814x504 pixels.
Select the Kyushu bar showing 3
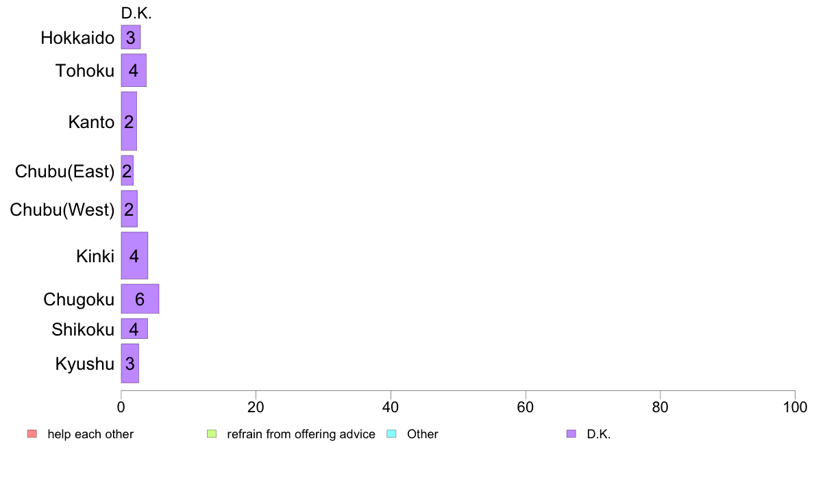[x=129, y=364]
